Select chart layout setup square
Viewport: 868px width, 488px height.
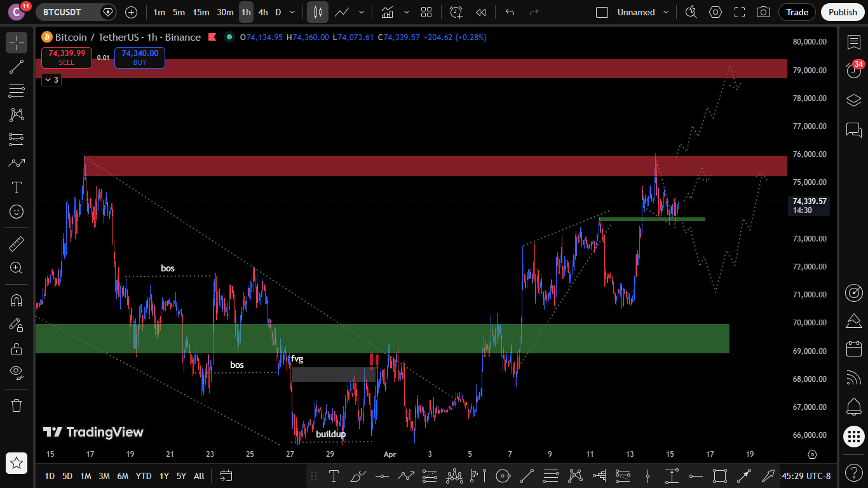click(x=602, y=12)
